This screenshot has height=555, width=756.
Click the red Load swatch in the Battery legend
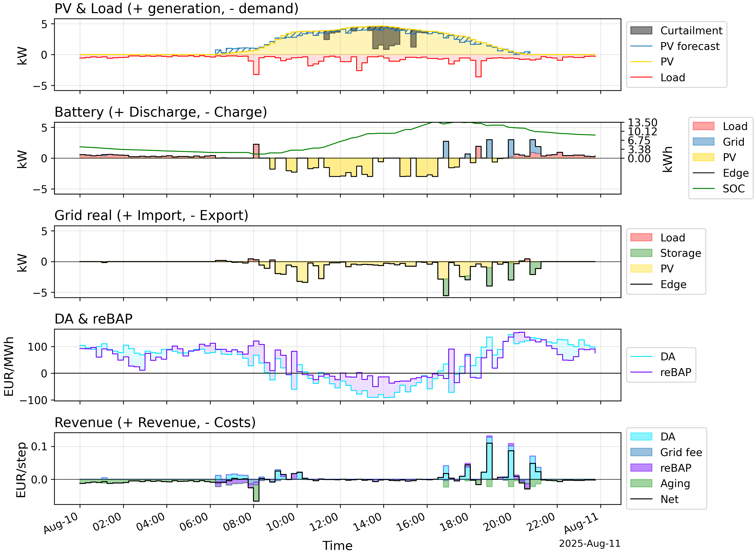703,126
